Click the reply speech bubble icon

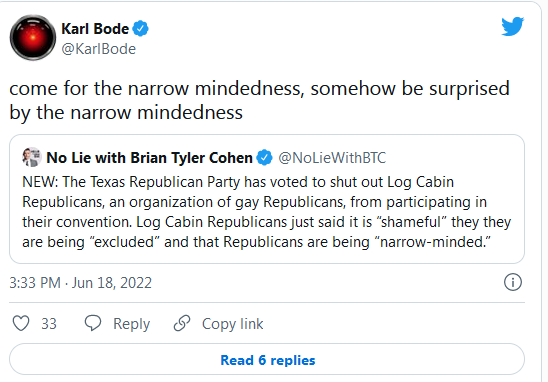(93, 323)
